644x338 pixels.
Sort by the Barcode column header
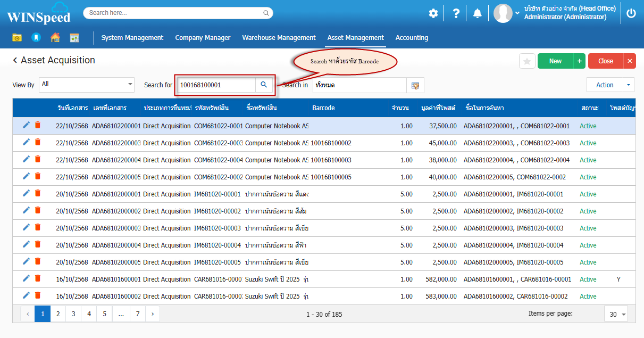click(323, 108)
